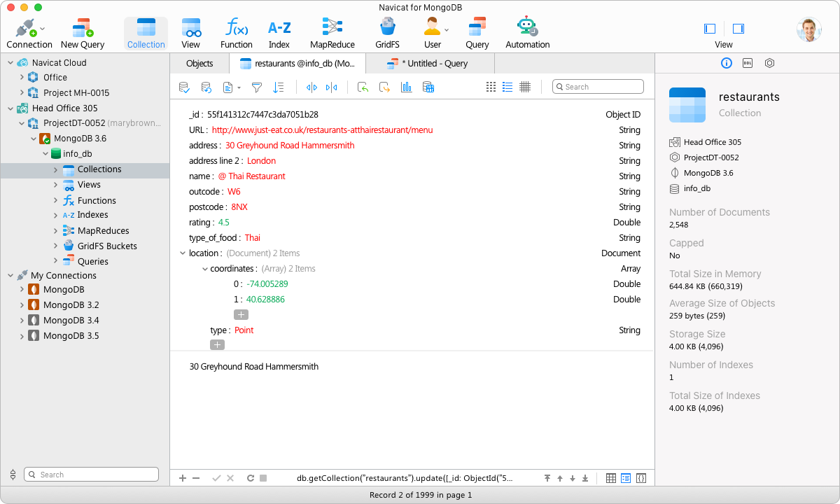Click the document search field in toolbar

(x=598, y=87)
